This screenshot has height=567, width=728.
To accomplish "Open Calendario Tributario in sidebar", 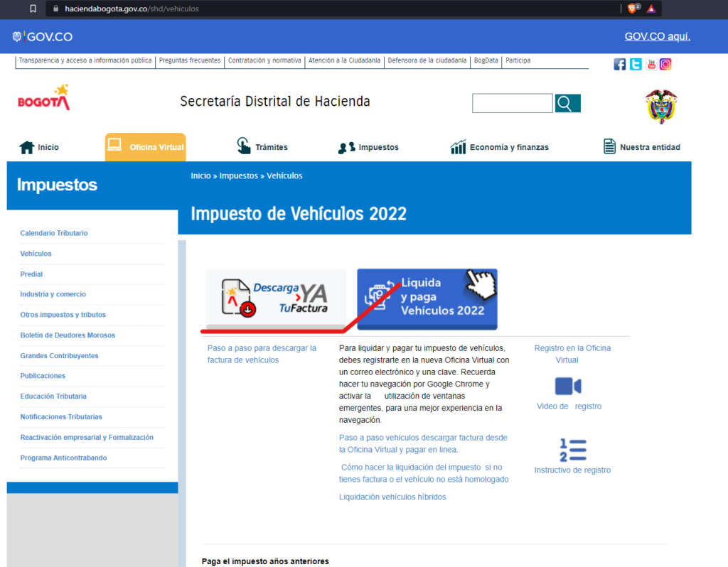I will point(54,233).
